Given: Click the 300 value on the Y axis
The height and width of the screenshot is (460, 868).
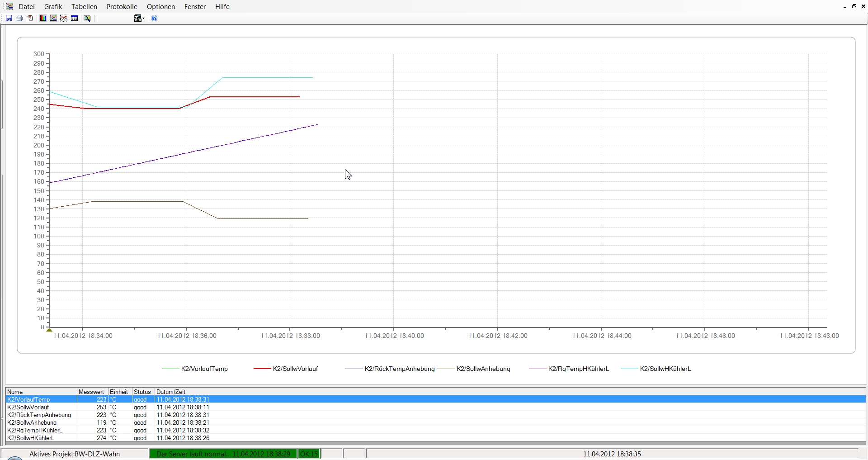Looking at the screenshot, I should [x=39, y=54].
